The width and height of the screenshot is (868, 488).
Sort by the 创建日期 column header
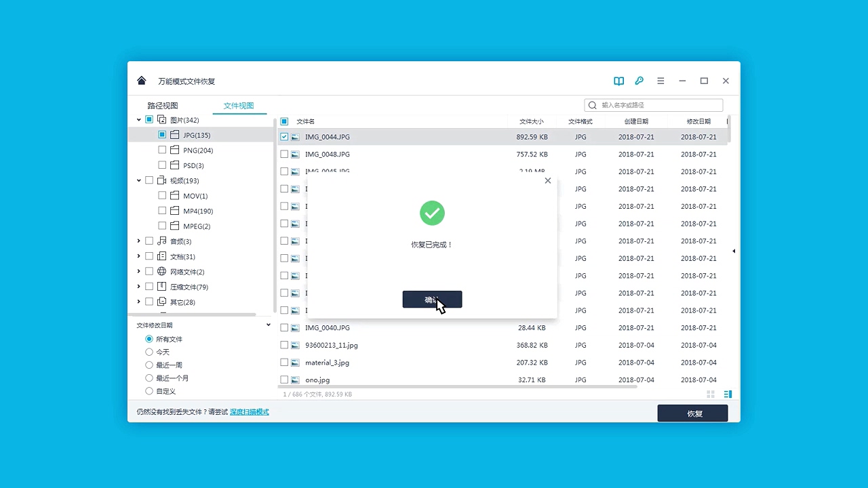pyautogui.click(x=636, y=121)
